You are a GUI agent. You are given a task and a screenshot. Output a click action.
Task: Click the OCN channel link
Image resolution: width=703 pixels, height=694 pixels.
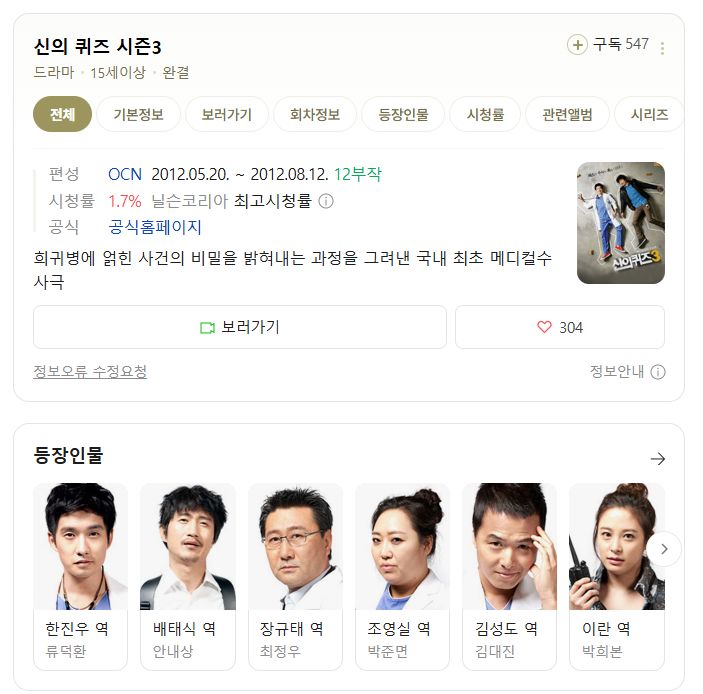tap(125, 174)
